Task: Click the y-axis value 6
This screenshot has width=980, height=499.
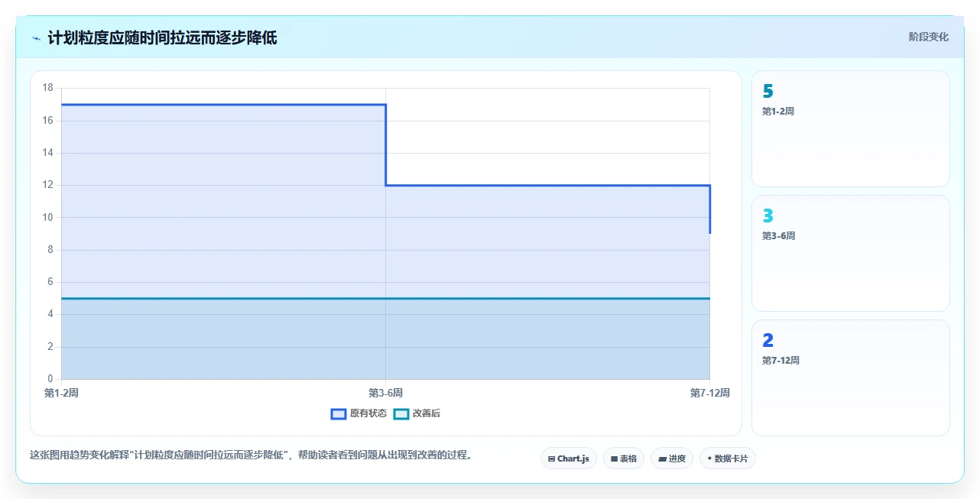Action: click(x=50, y=282)
